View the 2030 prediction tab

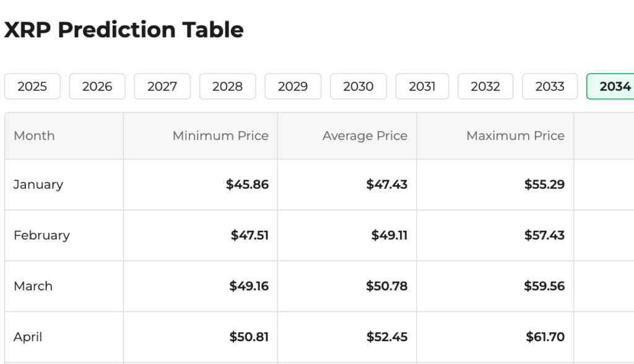tap(358, 87)
